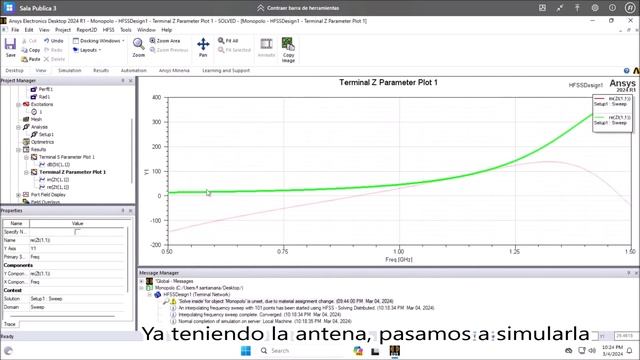Open the Project menu
The image size is (640, 360).
coord(63,30)
